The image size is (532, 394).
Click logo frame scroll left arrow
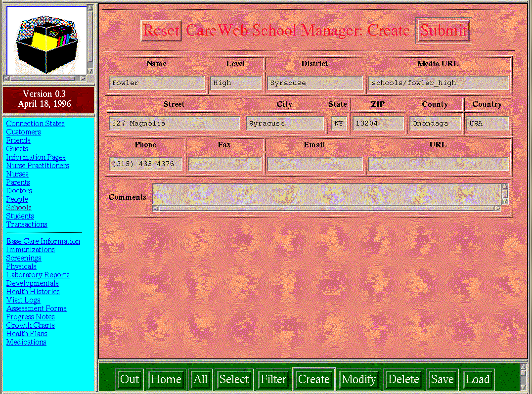click(x=6, y=78)
